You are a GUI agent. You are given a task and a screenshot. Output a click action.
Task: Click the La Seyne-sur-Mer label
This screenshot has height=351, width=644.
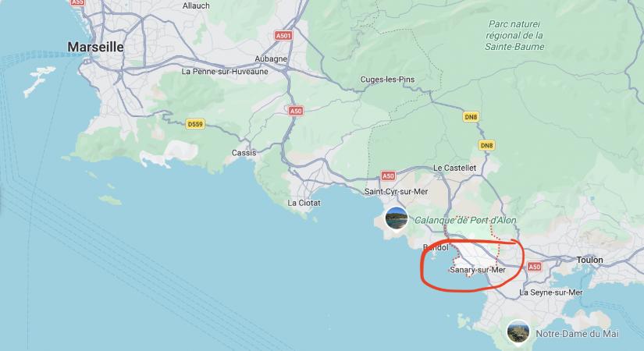click(x=551, y=292)
